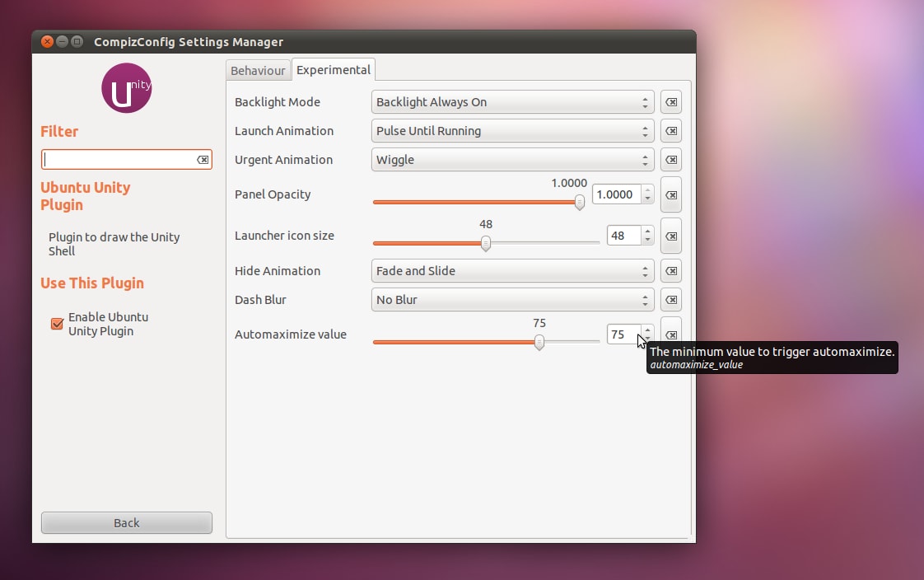Reset Backlight Mode to default
Screen dimensions: 924x580
(671, 102)
